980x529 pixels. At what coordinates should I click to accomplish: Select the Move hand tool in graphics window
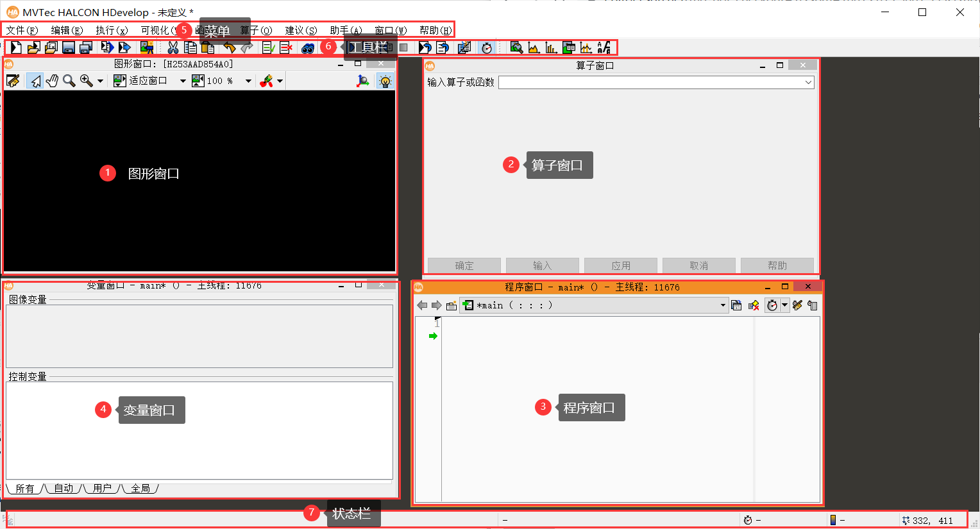[52, 81]
